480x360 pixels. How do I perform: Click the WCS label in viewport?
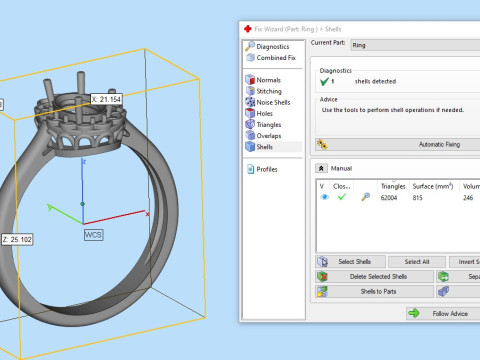pyautogui.click(x=93, y=235)
